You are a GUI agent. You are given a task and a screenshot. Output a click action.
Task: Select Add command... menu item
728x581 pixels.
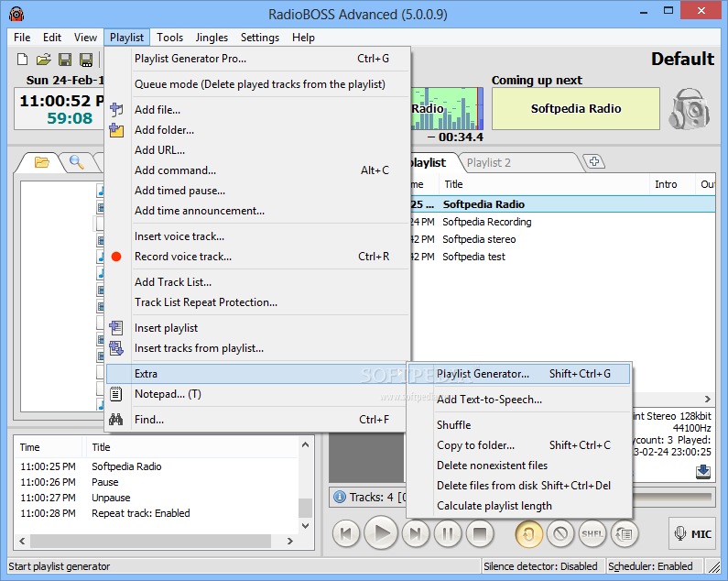(259, 170)
